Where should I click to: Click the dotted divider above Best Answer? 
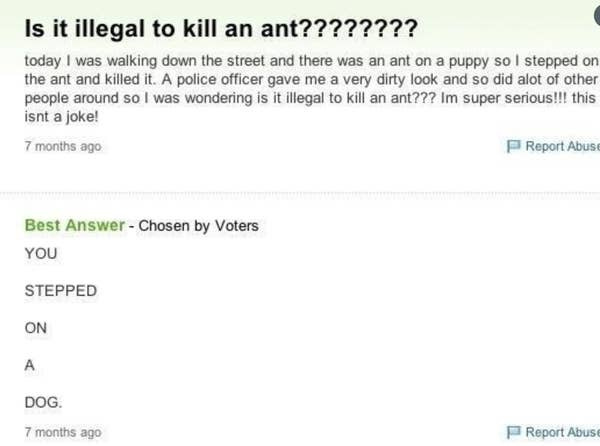pos(300,194)
